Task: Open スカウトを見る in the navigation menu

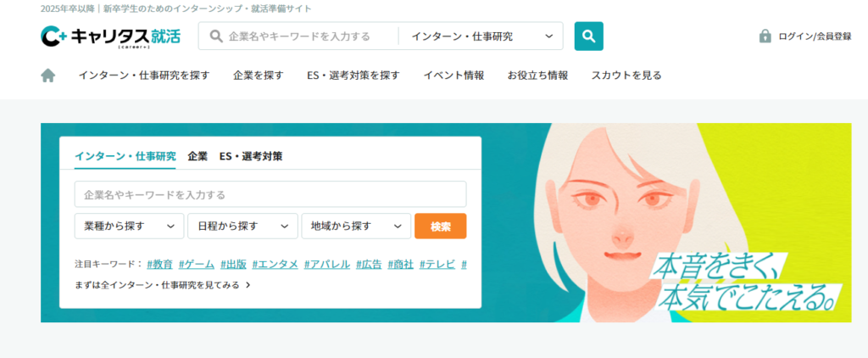Action: pyautogui.click(x=626, y=76)
